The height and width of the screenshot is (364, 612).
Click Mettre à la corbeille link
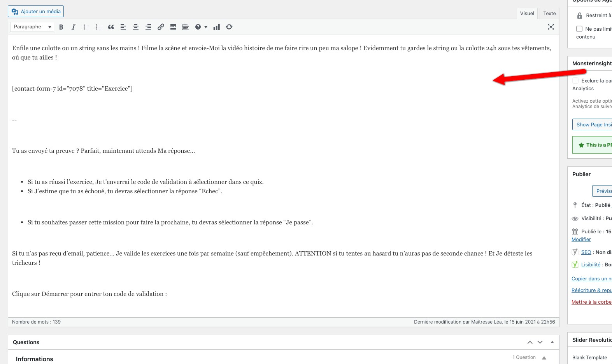pos(591,302)
